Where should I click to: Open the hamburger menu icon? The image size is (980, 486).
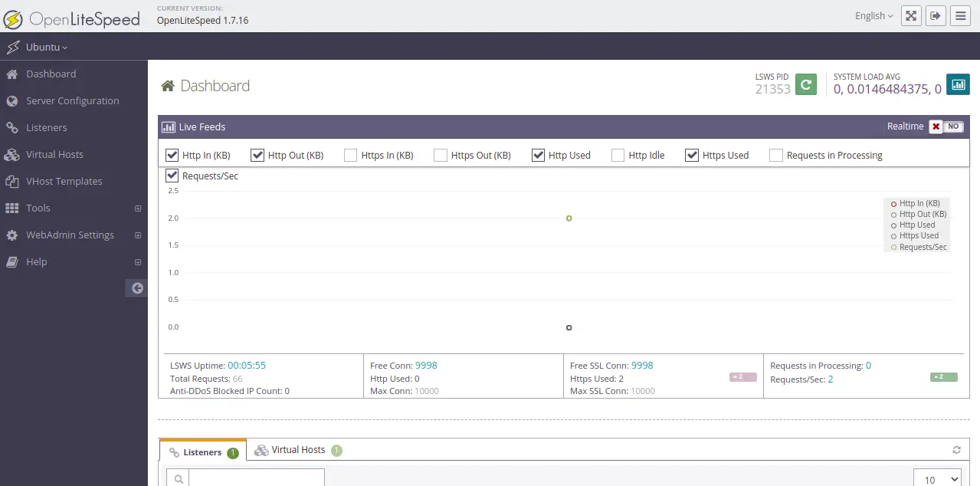[961, 16]
